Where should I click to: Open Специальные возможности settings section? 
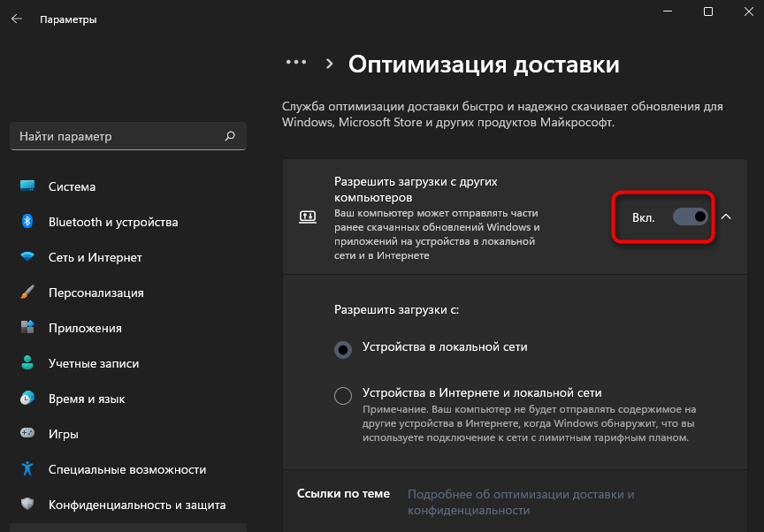(127, 469)
